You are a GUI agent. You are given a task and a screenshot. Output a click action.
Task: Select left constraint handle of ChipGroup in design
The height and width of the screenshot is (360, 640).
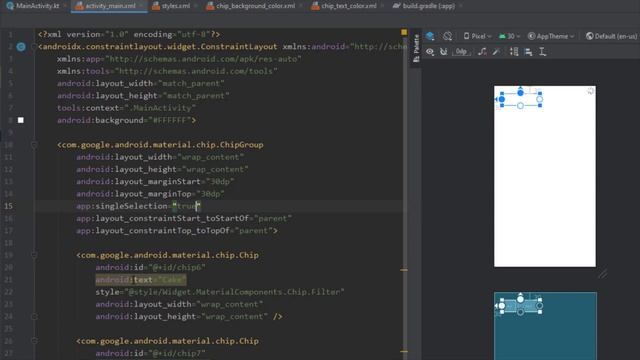pos(502,99)
